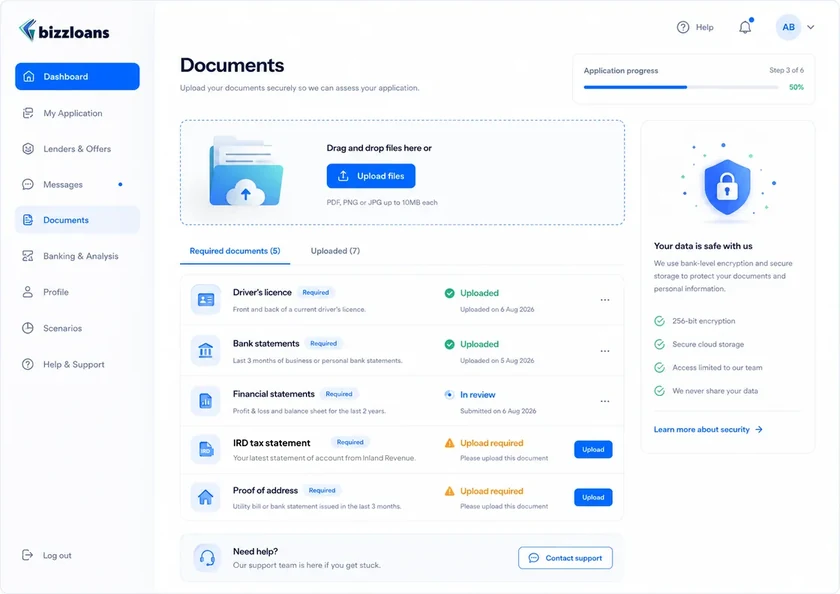Image resolution: width=840 pixels, height=594 pixels.
Task: Click the Driver's licence ID card icon
Action: [206, 299]
